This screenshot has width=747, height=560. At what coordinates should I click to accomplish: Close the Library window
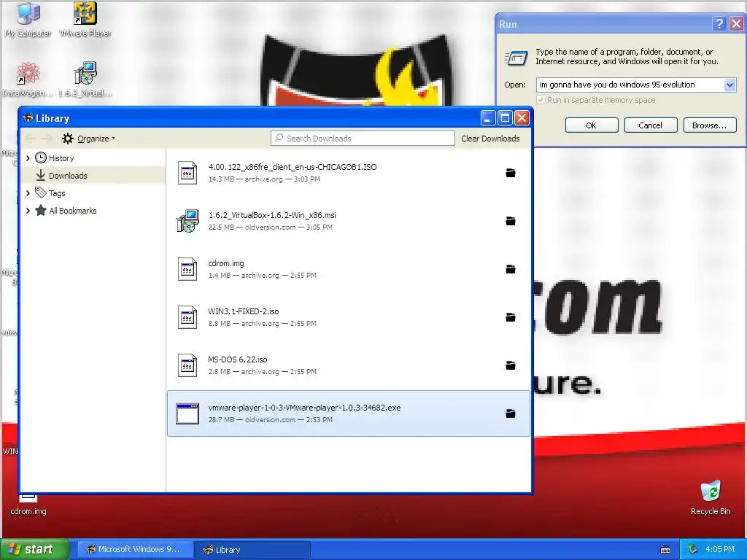point(522,118)
